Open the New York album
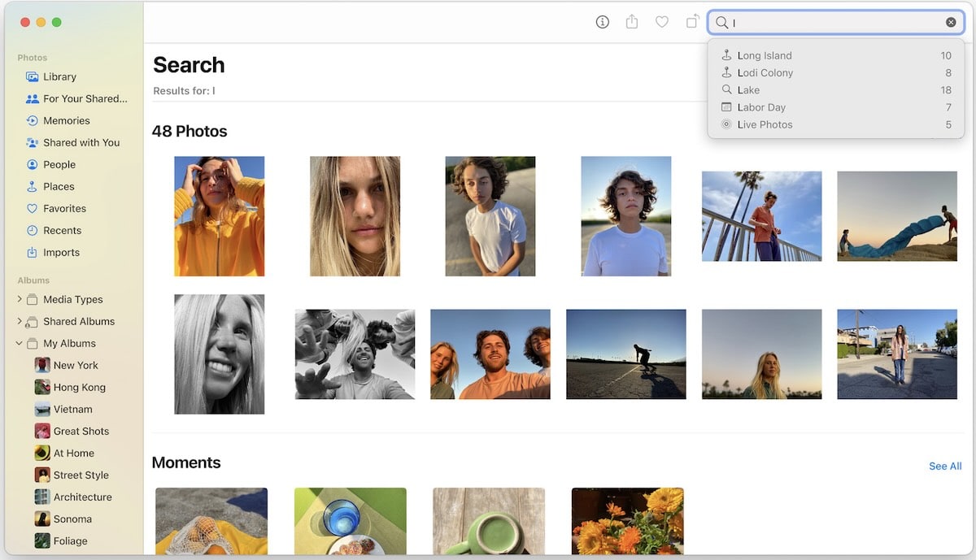The height and width of the screenshot is (560, 976). pos(76,365)
